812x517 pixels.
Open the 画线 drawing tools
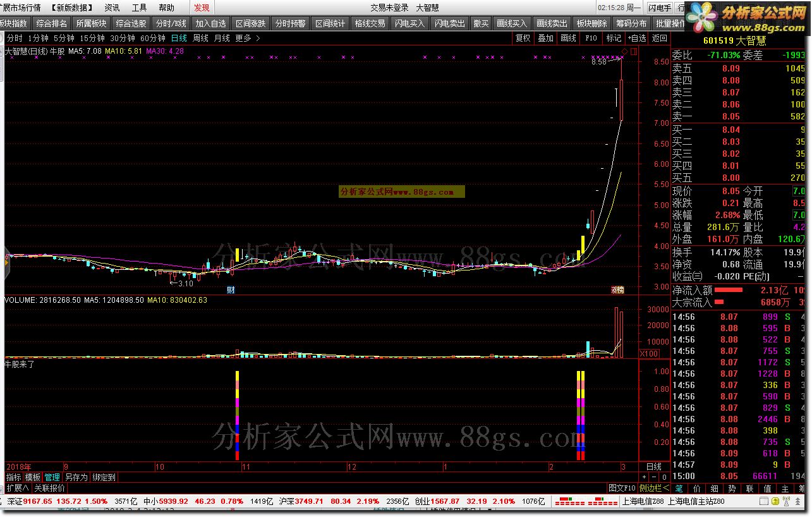(x=568, y=38)
